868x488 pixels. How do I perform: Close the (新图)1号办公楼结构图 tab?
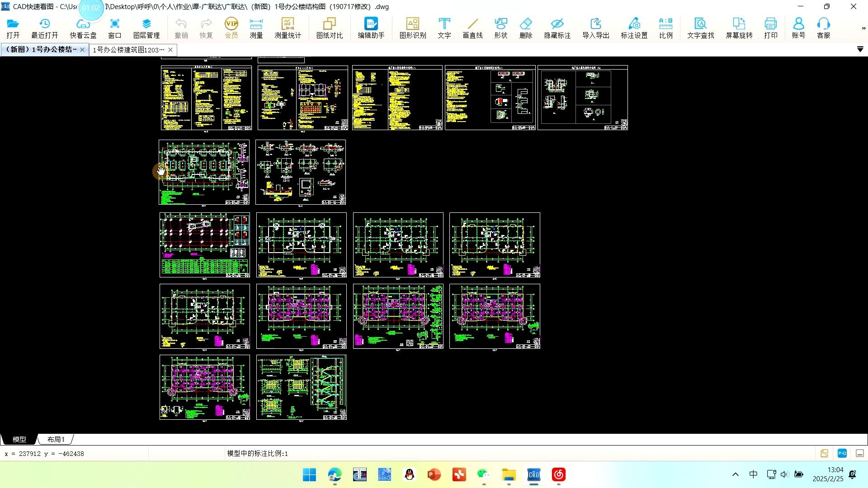pos(82,50)
